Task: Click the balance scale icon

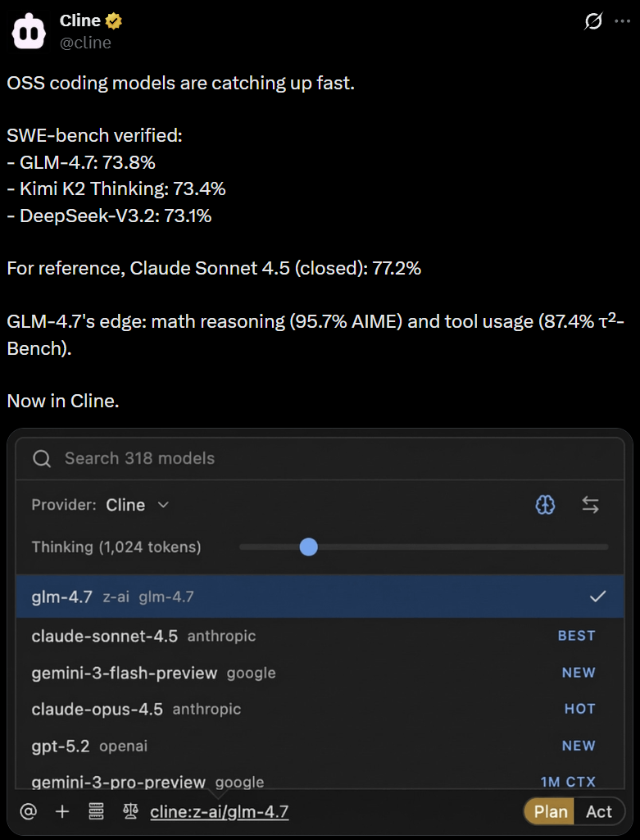Action: (130, 811)
